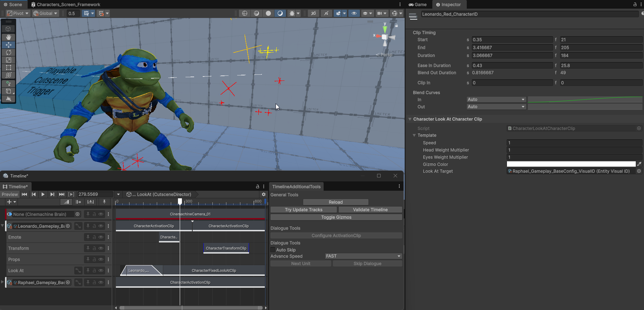Click the white Gizmo Color swatch
The height and width of the screenshot is (310, 644).
tap(571, 164)
